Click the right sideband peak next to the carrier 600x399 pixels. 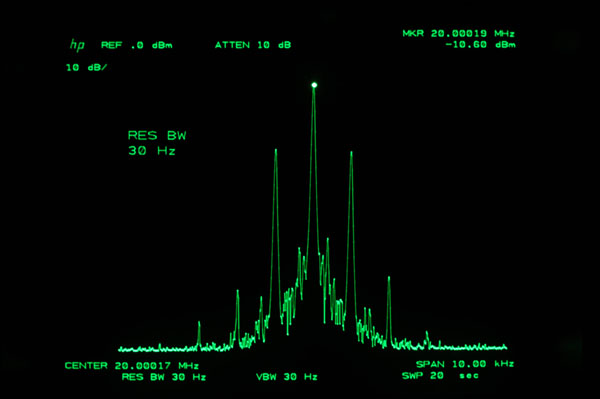(x=351, y=153)
